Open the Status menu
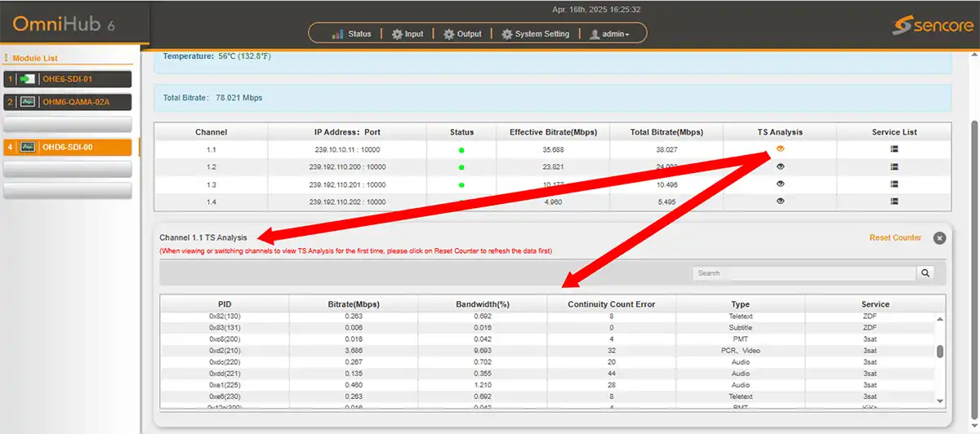980x434 pixels. pos(352,34)
